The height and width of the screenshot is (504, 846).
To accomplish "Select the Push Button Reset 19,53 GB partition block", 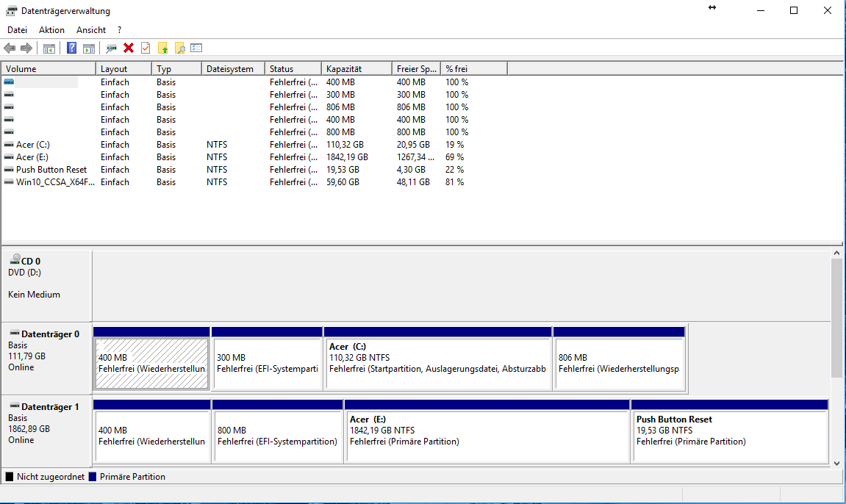I will (730, 436).
